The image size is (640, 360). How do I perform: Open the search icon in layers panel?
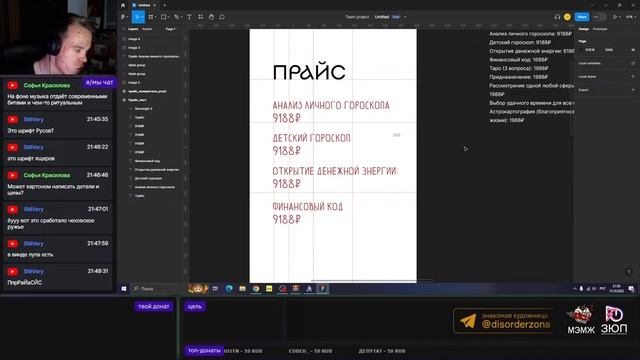pyautogui.click(x=124, y=29)
